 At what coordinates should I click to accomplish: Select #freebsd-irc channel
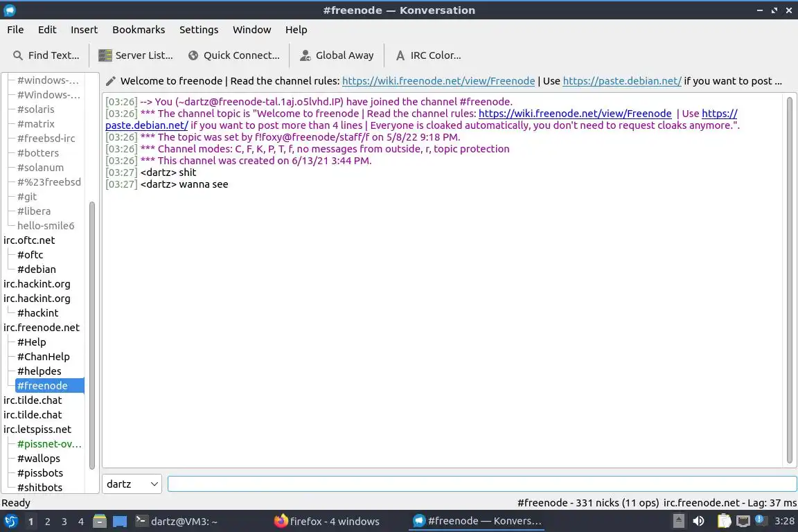pos(46,139)
